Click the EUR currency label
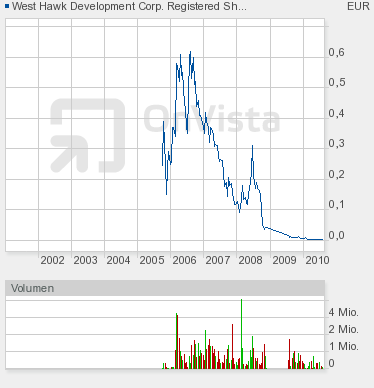Screen dimensions: 374x388 pyautogui.click(x=358, y=6)
